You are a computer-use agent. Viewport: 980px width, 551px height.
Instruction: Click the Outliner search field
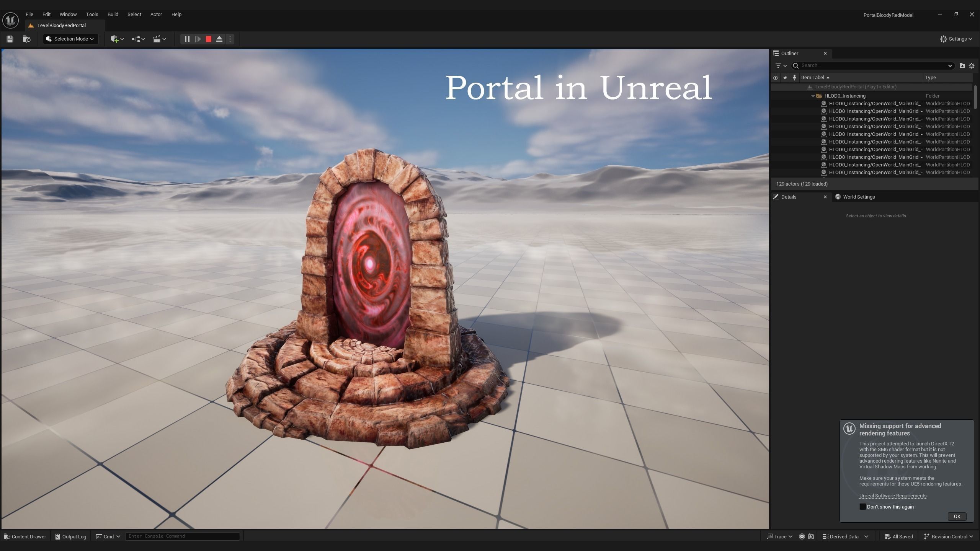[x=873, y=66]
